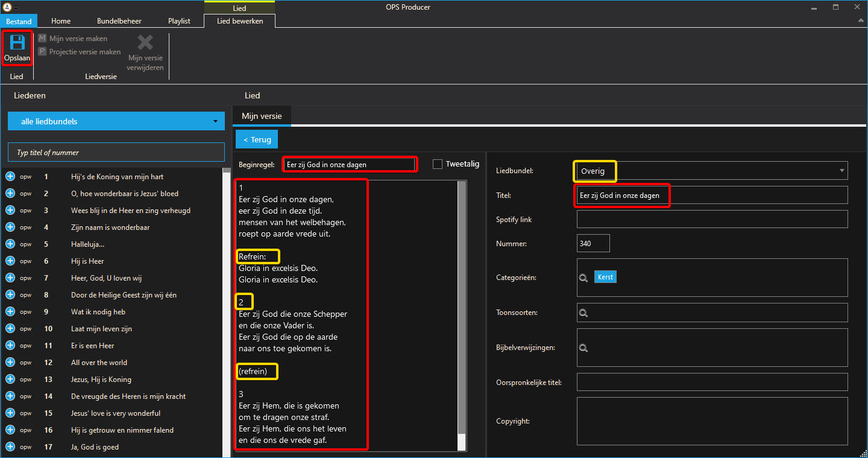The height and width of the screenshot is (458, 868).
Task: Add song 17 Ja, God is goed plus icon
Action: pos(10,447)
